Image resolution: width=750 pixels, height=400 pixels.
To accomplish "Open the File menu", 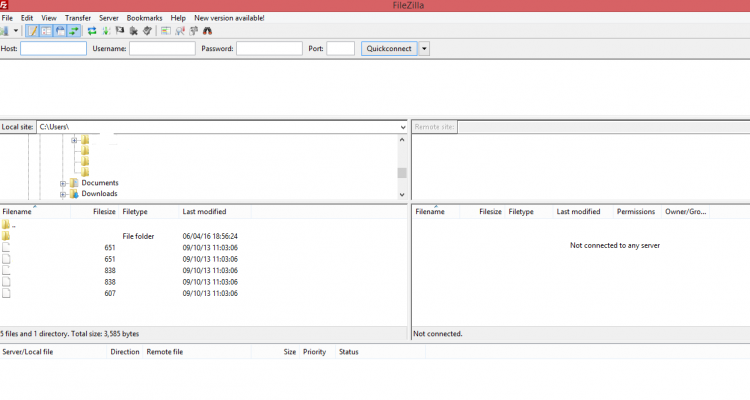I will pyautogui.click(x=7, y=18).
